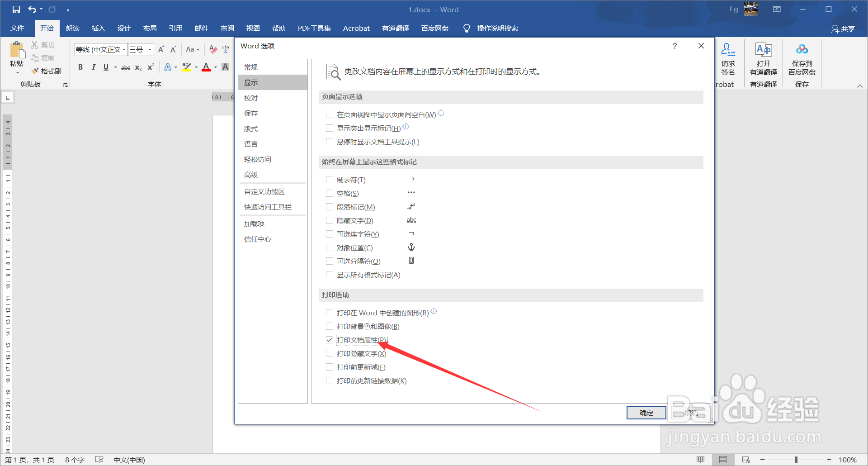Viewport: 868px width, 466px height.
Task: Click the 共享 button top right
Action: pyautogui.click(x=844, y=28)
